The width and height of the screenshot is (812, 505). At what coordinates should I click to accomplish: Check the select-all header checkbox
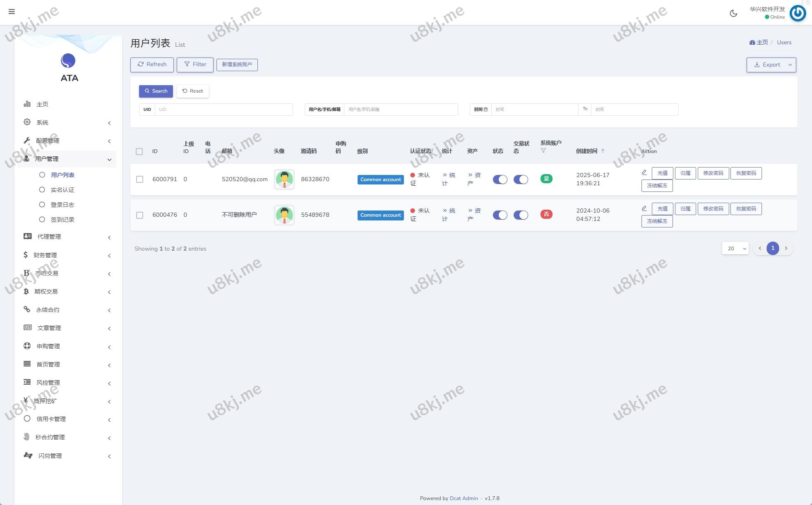click(x=139, y=151)
